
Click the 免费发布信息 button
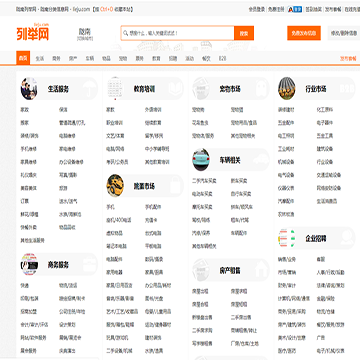click(304, 33)
